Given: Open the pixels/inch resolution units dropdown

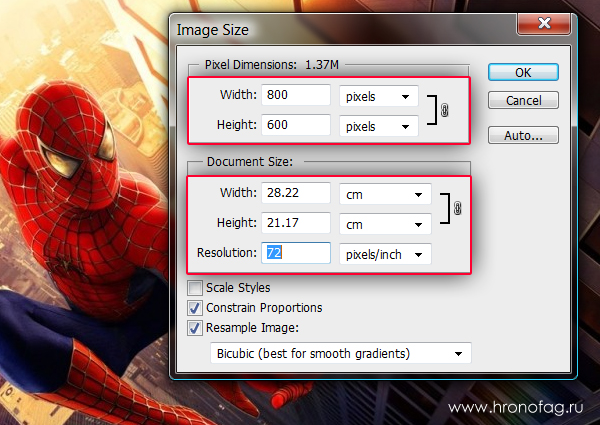Looking at the screenshot, I should [384, 254].
